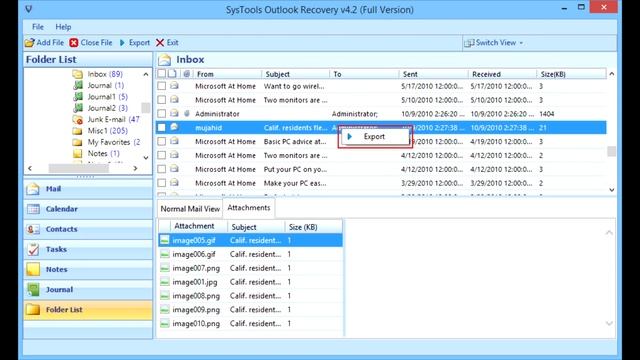Open the Journal navigation pane
The width and height of the screenshot is (640, 360).
click(x=88, y=289)
